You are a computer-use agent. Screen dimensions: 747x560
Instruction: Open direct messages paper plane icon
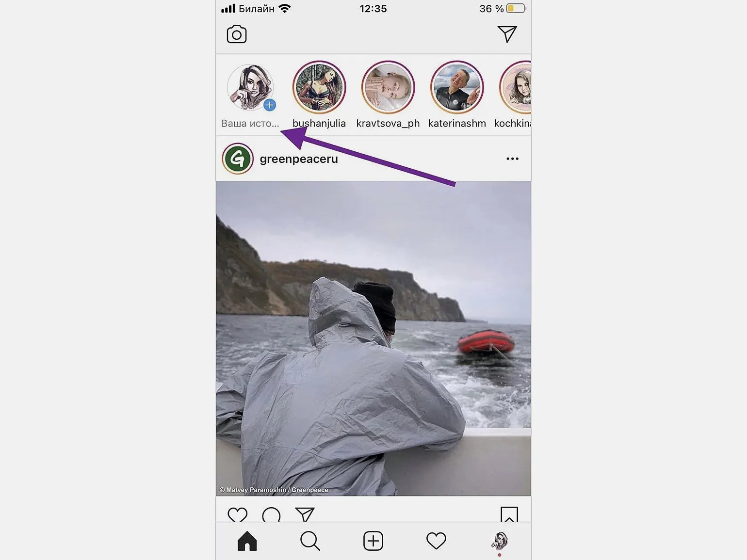[507, 34]
